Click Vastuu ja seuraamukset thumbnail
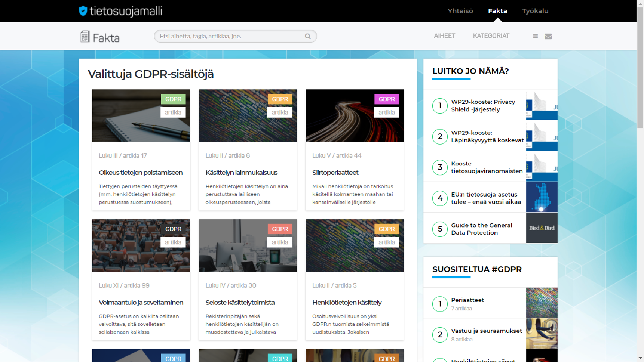The height and width of the screenshot is (362, 644). pos(542,334)
